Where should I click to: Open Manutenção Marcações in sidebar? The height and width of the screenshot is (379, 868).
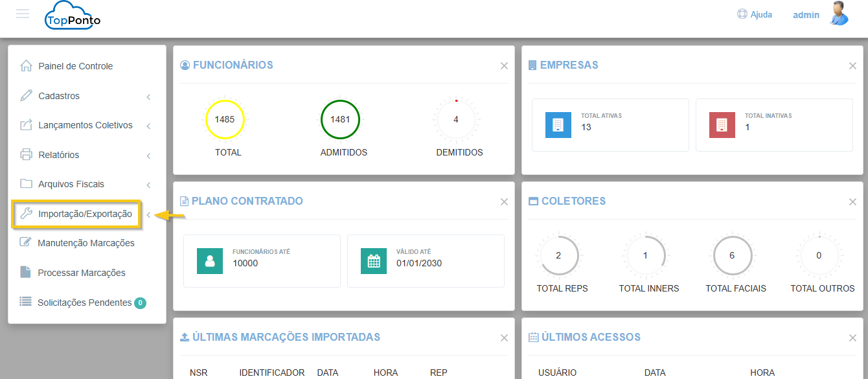click(x=86, y=243)
